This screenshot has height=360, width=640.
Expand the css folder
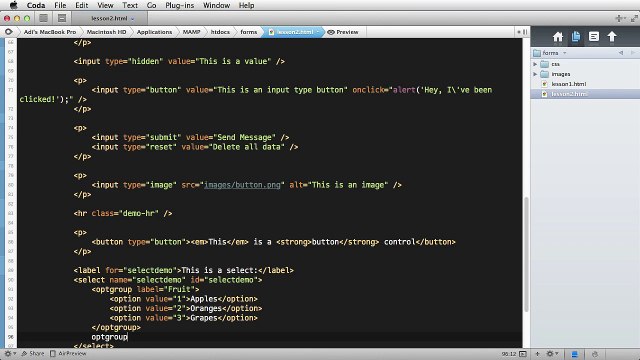coord(535,64)
